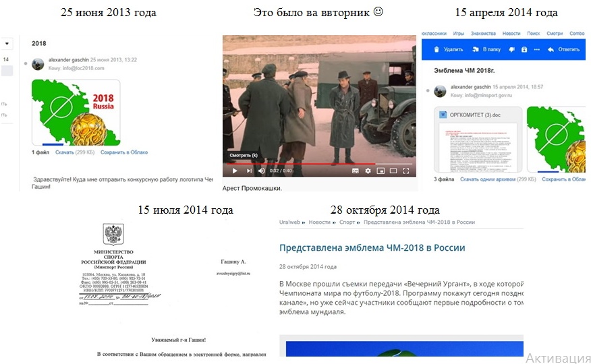This screenshot has width=591, height=364.
Task: Toggle unread dot beside 2014 email
Action: [428, 90]
